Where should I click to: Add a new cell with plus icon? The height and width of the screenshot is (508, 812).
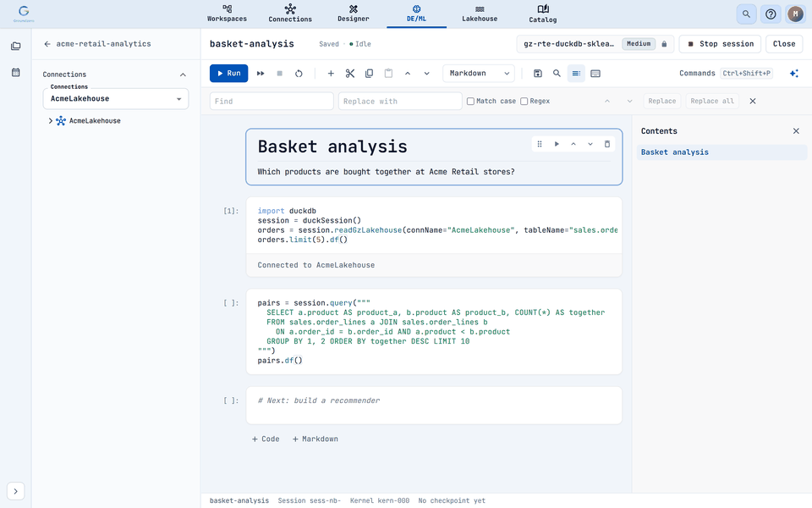(x=331, y=74)
